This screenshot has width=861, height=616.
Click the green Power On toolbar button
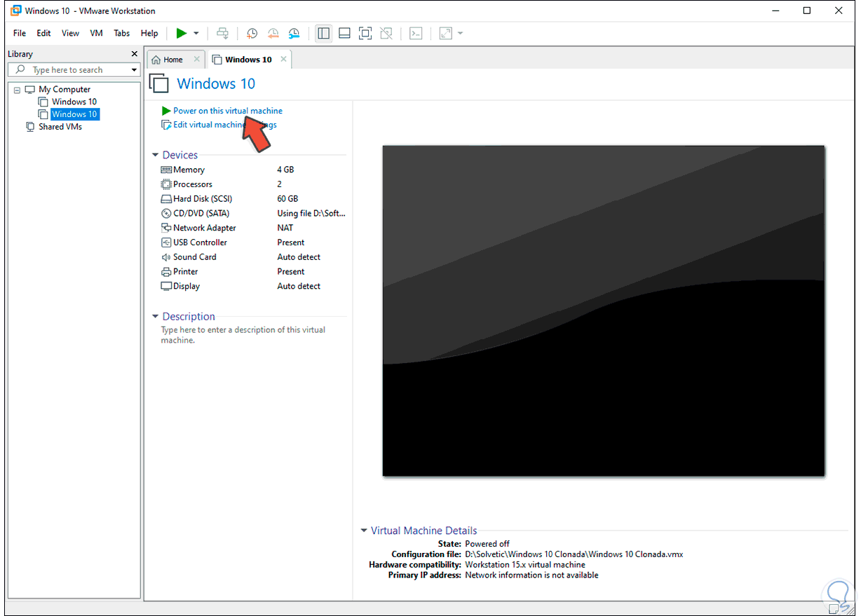(182, 33)
